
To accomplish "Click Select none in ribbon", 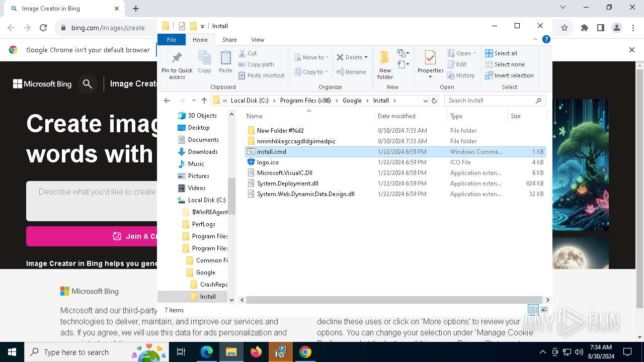I will click(505, 64).
